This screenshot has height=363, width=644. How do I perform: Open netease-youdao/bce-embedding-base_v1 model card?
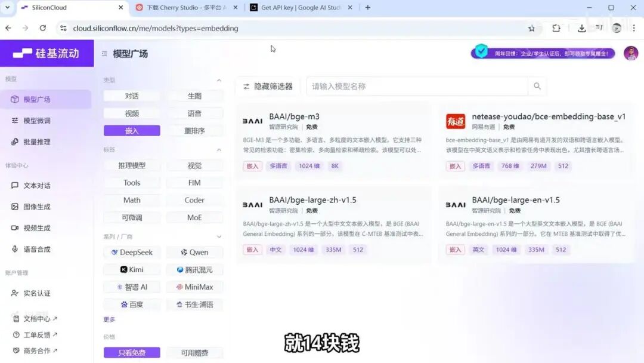coord(536,141)
